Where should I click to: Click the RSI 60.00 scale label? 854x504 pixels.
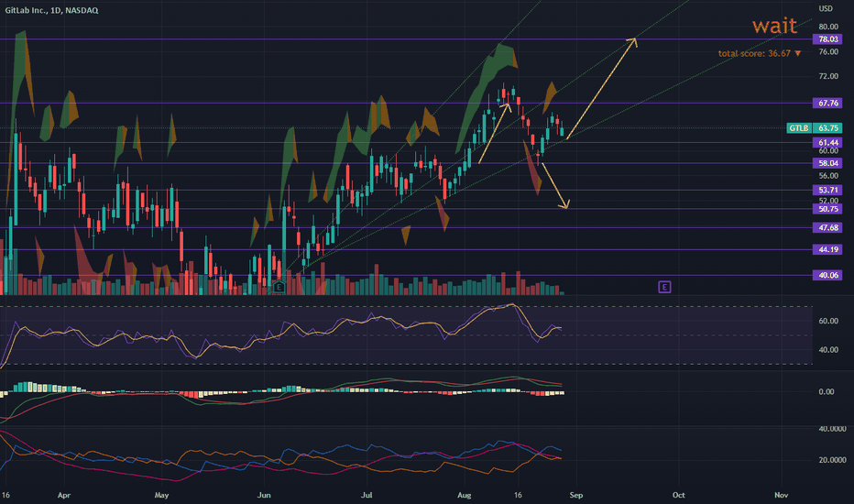point(828,321)
